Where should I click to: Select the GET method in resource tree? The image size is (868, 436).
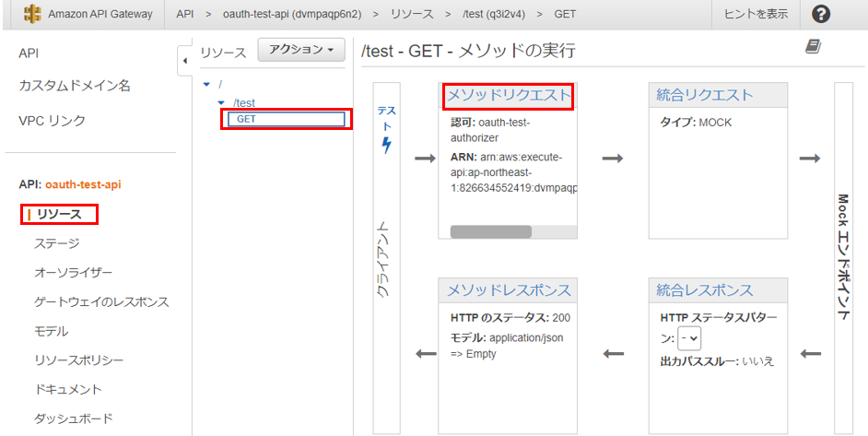point(287,119)
